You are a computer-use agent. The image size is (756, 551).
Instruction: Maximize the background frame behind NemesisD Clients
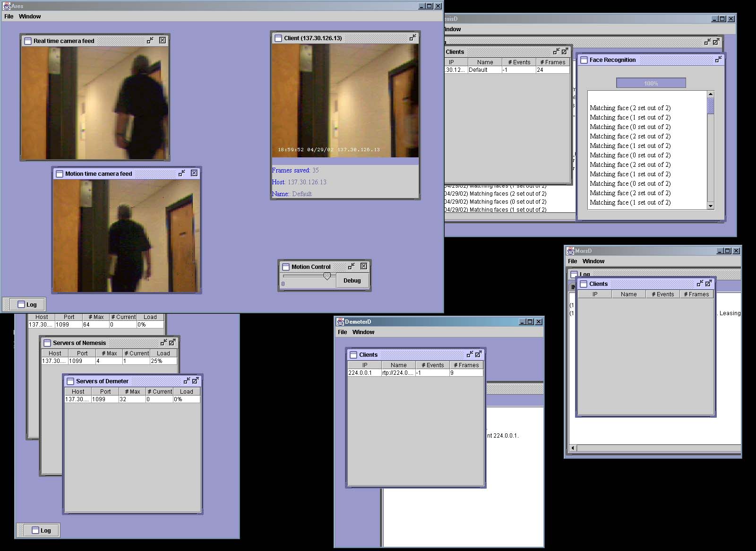pos(716,42)
